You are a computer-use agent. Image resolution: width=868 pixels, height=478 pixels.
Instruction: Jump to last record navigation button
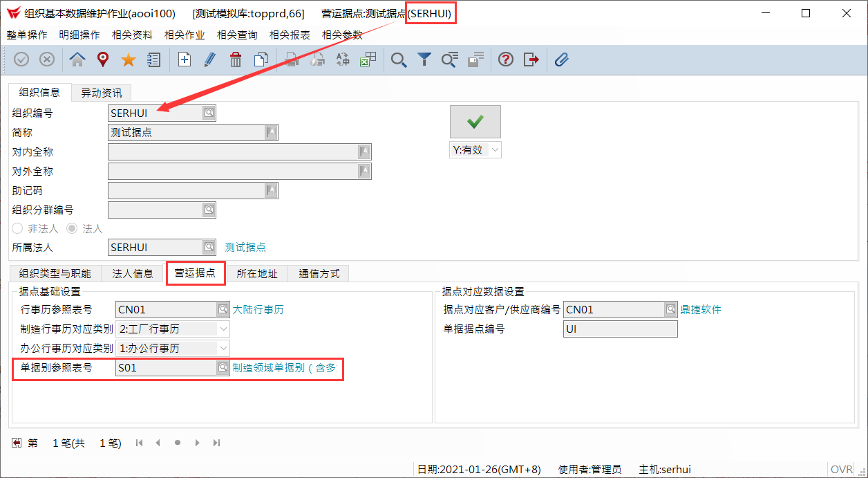click(216, 443)
